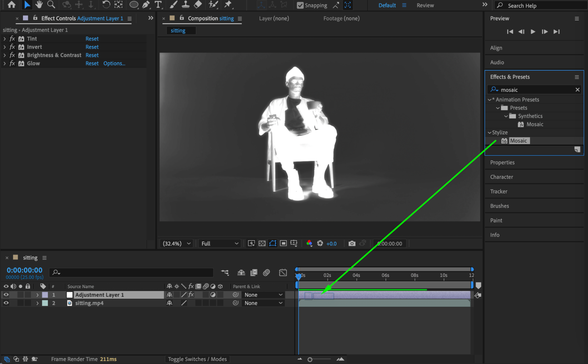Reset the Invert effect
The height and width of the screenshot is (364, 588).
pyautogui.click(x=92, y=47)
